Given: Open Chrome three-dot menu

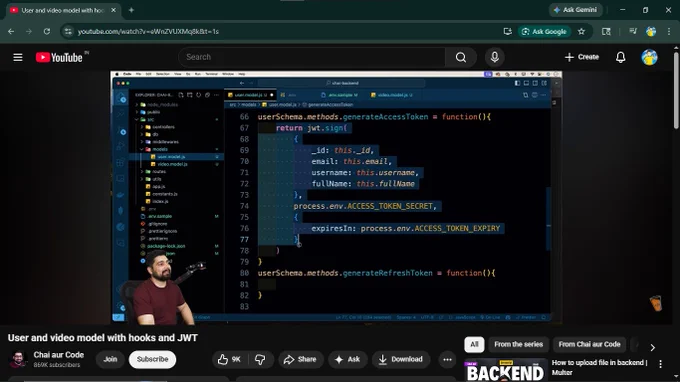Looking at the screenshot, I should pos(669,32).
